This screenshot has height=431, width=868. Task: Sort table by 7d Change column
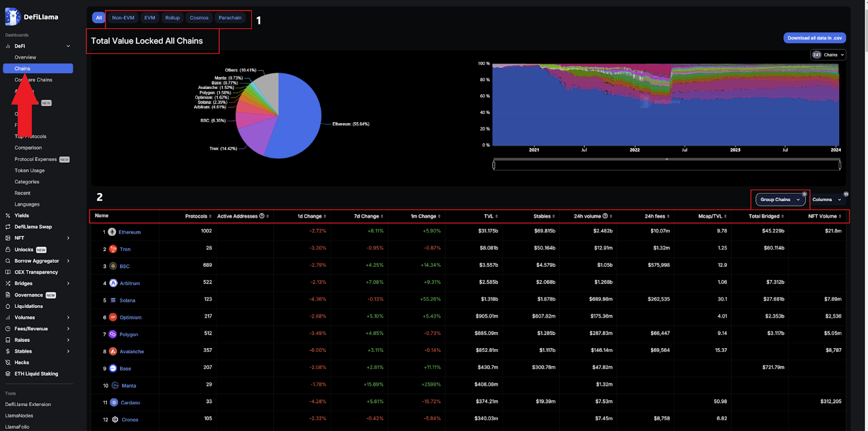(369, 216)
